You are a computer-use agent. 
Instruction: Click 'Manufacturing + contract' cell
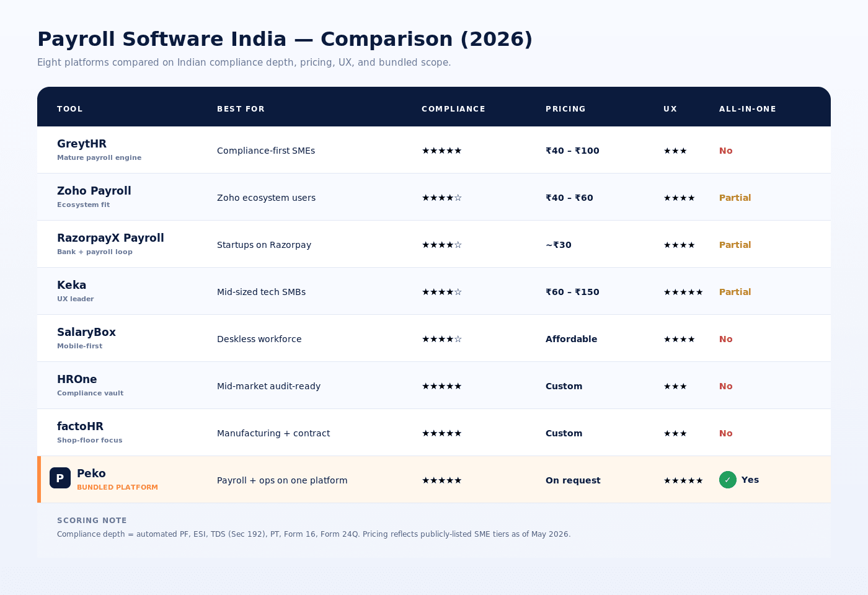coord(273,433)
